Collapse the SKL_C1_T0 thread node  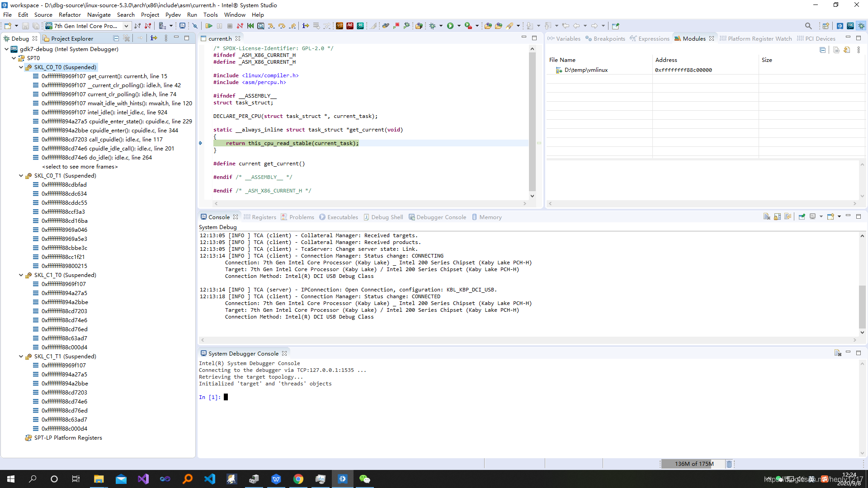point(21,275)
